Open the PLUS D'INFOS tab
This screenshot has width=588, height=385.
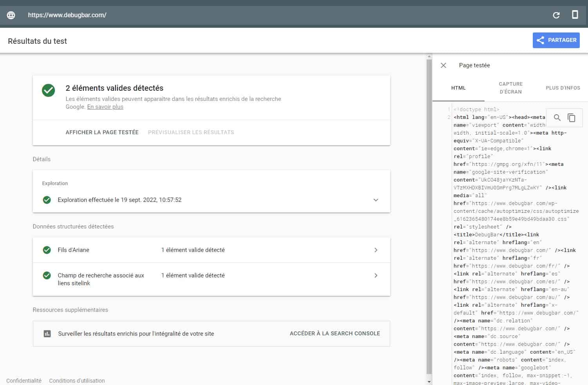pos(563,88)
